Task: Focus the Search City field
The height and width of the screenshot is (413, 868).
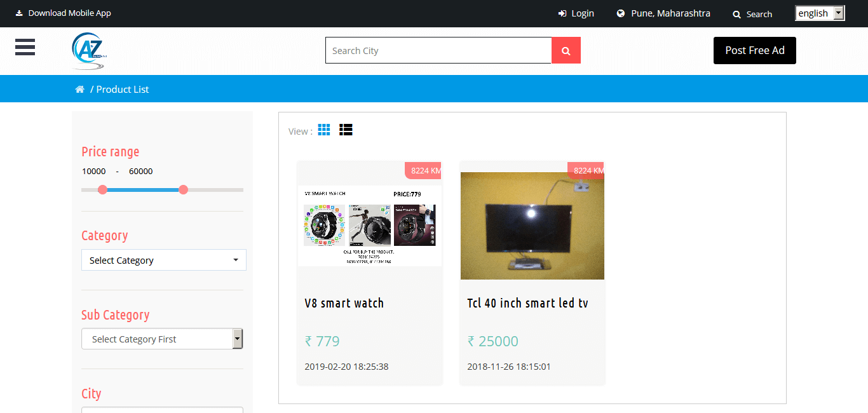Action: 438,50
